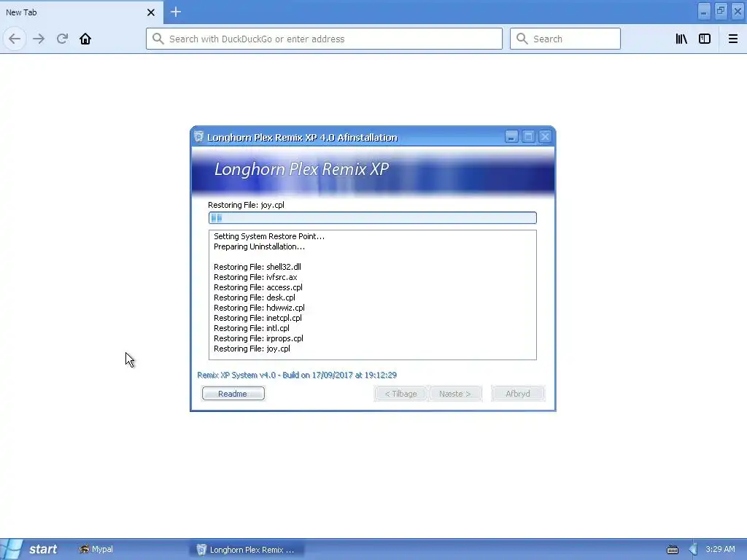747x560 pixels.
Task: Click the Afbryd cancel button
Action: [x=518, y=394]
